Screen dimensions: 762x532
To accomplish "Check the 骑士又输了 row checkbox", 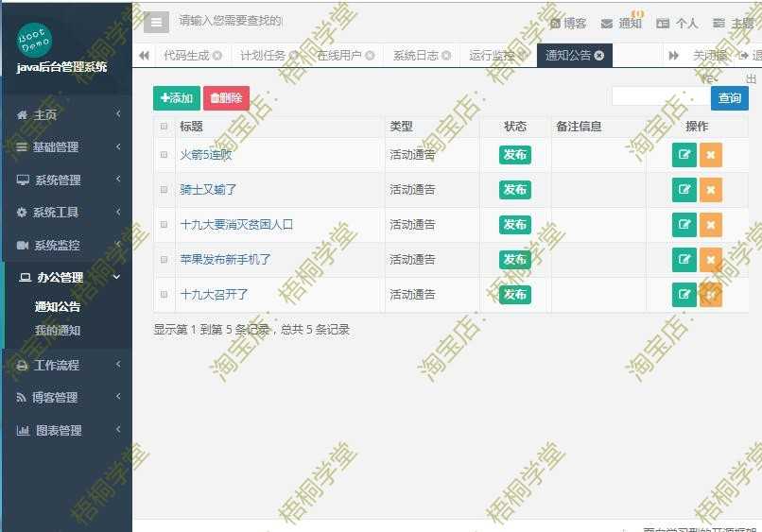I will coord(164,190).
